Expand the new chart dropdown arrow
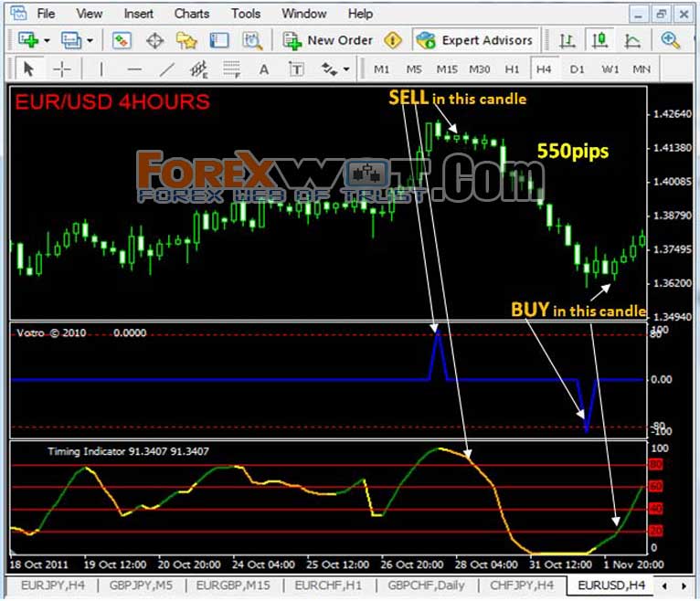 pos(47,40)
